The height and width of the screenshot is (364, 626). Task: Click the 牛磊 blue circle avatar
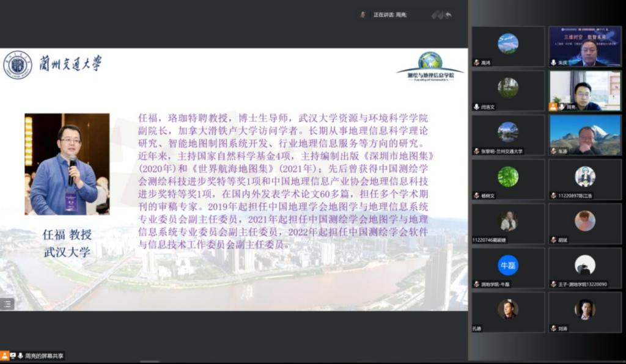(508, 265)
